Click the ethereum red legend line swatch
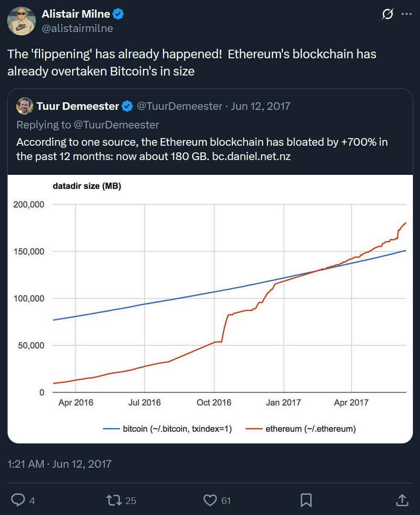Viewport: 420px width, 515px height. click(254, 429)
